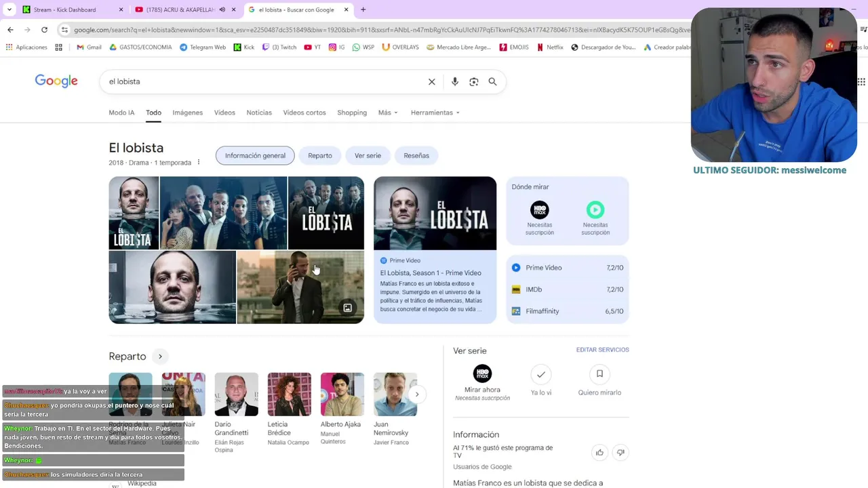Close the el lobista Google tab
The height and width of the screenshot is (488, 868).
(345, 9)
